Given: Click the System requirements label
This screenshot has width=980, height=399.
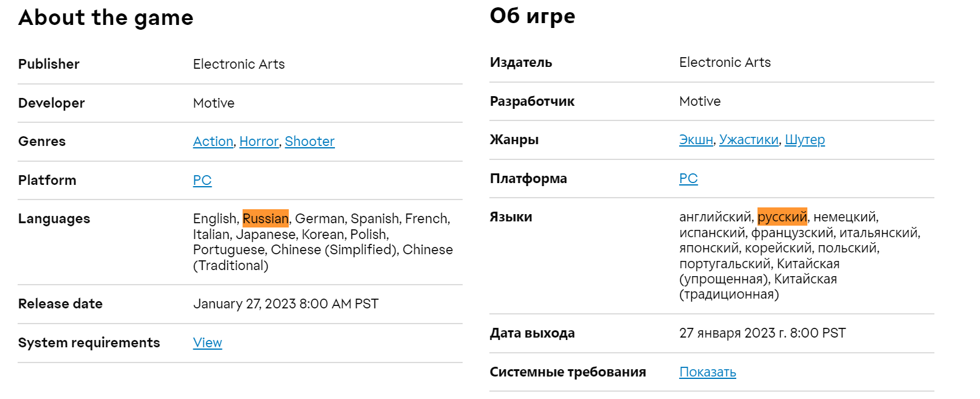Looking at the screenshot, I should coord(89,343).
